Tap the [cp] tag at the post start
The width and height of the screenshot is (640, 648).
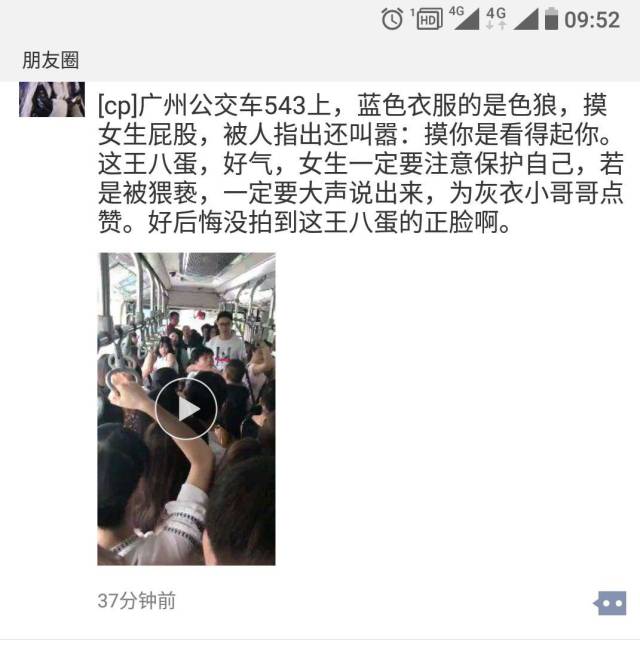117,105
